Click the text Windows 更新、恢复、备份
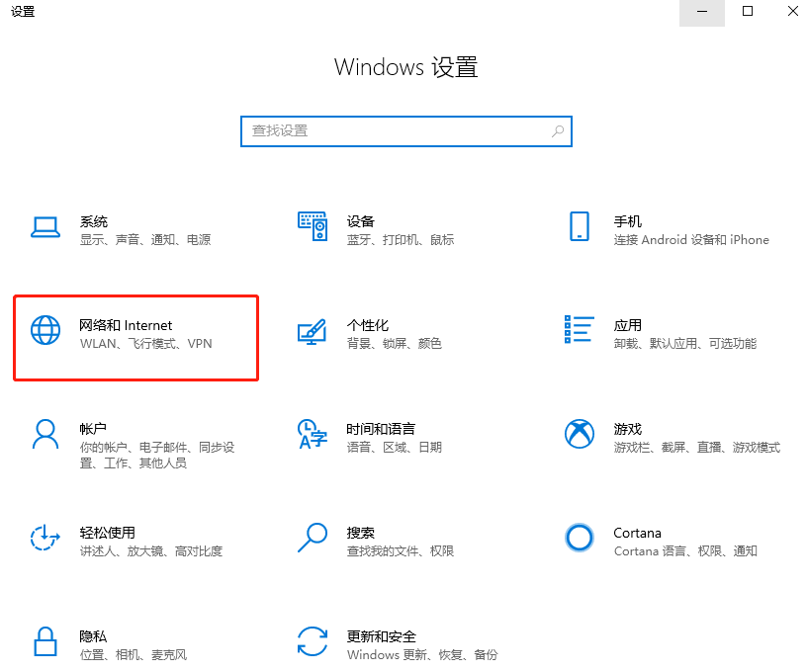 (x=422, y=655)
